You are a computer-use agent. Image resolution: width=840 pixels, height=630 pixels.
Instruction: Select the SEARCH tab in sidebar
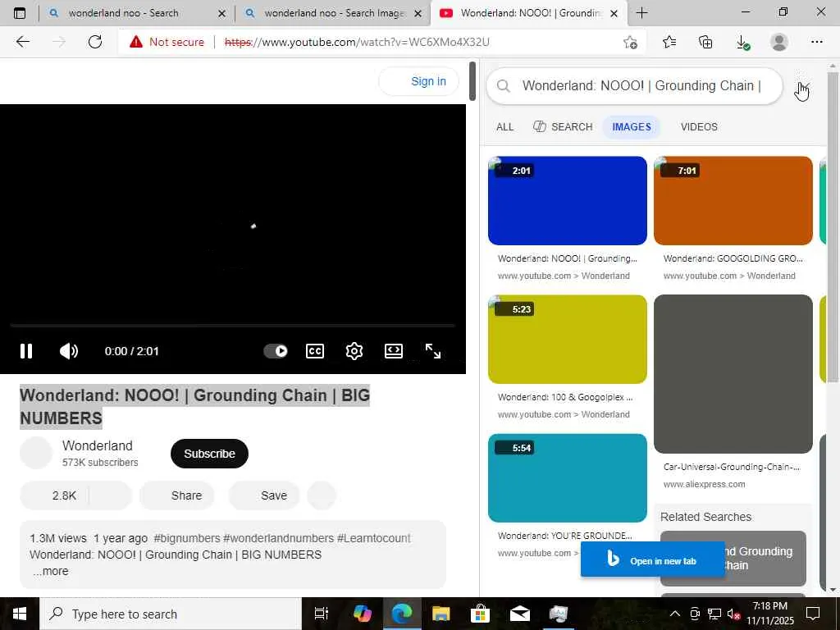pyautogui.click(x=563, y=127)
